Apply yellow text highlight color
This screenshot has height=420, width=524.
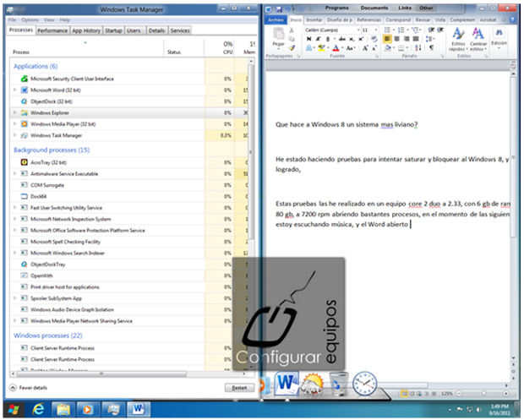321,48
